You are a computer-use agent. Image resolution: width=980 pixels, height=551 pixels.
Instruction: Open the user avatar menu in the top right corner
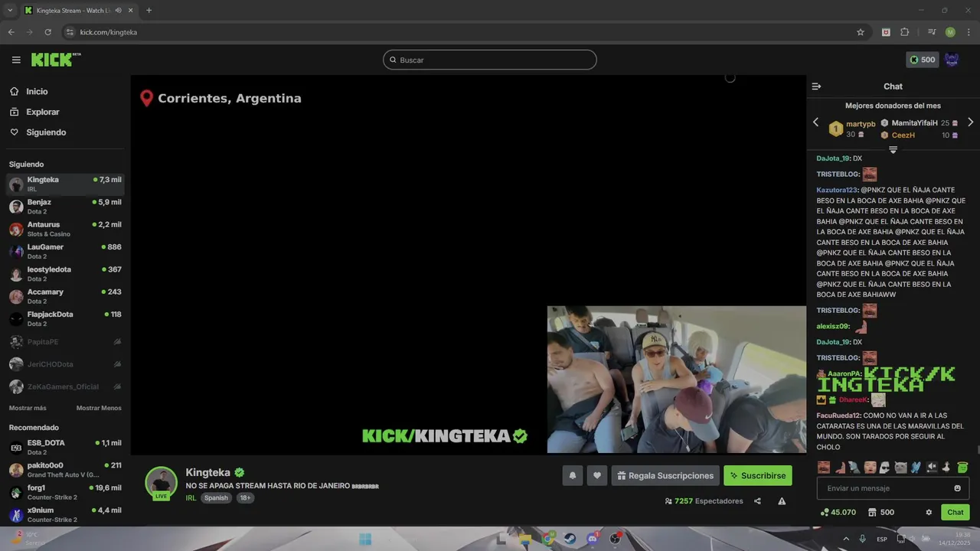pos(952,60)
